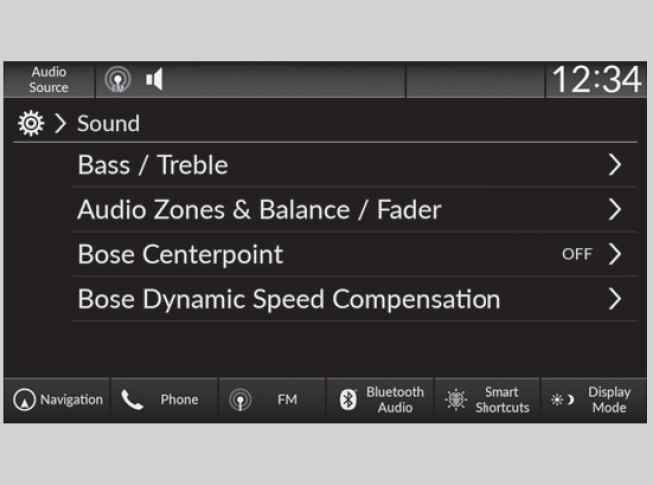This screenshot has height=485, width=653.
Task: Tap the settings gear icon
Action: 29,124
